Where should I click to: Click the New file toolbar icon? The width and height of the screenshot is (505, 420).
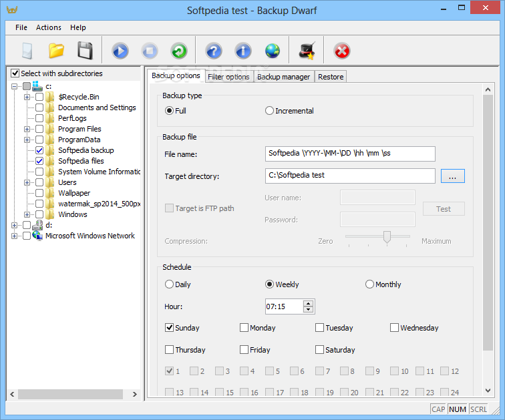[x=27, y=51]
